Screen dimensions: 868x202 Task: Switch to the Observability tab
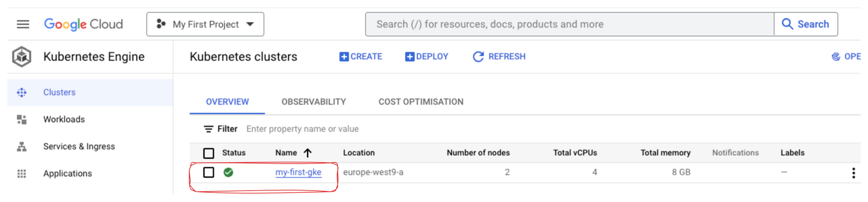pyautogui.click(x=314, y=102)
